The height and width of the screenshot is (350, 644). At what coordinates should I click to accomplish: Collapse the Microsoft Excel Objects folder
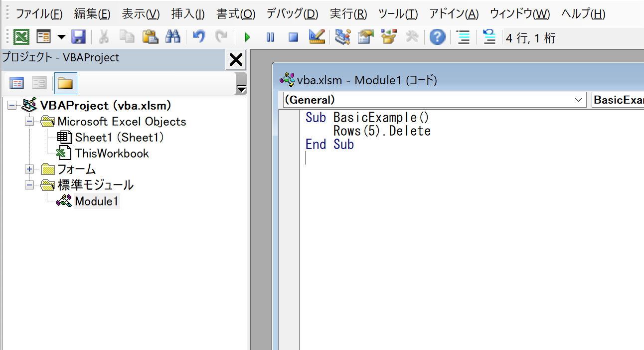(29, 121)
